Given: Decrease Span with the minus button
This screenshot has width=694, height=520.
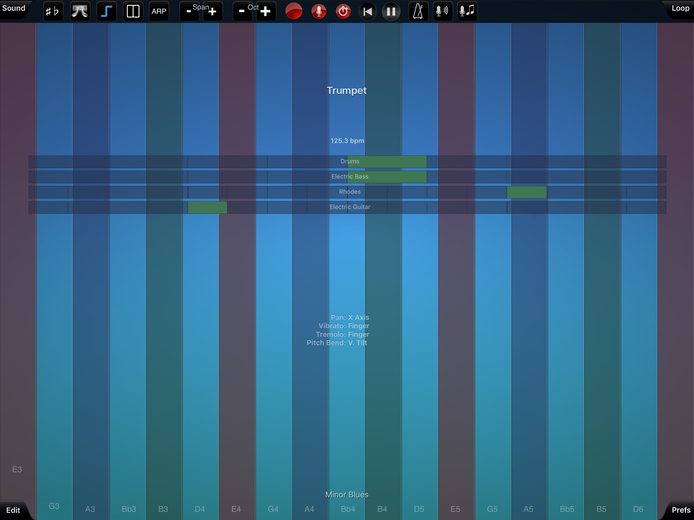Looking at the screenshot, I should point(189,12).
